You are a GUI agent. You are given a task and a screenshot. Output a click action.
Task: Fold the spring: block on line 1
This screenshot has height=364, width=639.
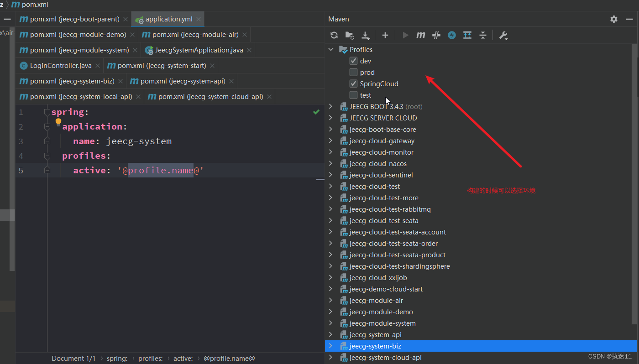47,112
